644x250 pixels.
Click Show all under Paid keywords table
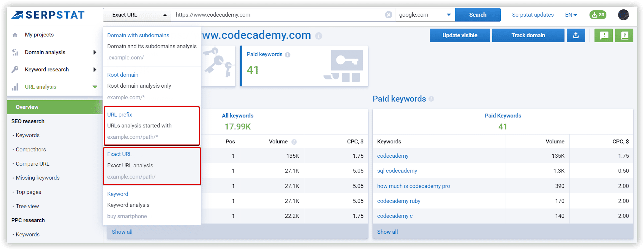[387, 232]
